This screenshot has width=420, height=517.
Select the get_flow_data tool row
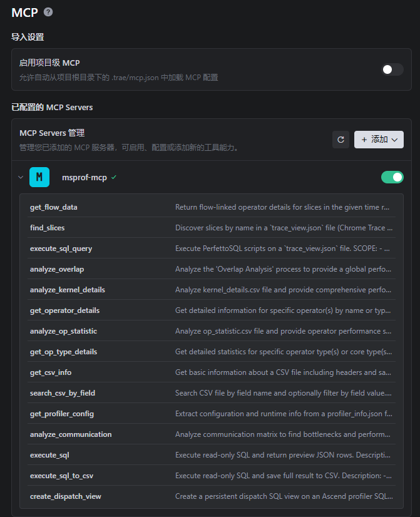212,207
